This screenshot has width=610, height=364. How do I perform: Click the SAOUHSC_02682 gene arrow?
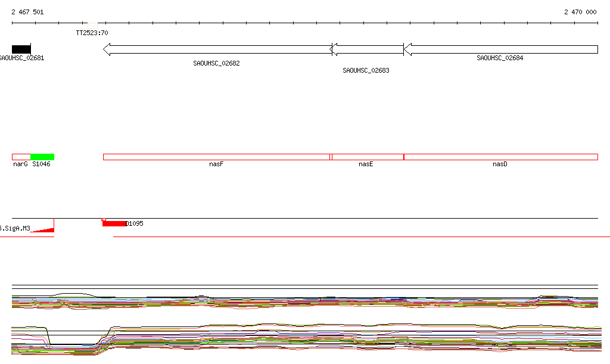(x=217, y=49)
